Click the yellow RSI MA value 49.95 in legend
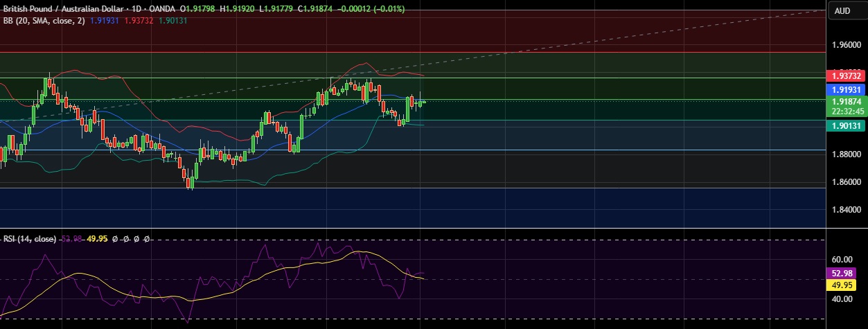 pyautogui.click(x=98, y=238)
